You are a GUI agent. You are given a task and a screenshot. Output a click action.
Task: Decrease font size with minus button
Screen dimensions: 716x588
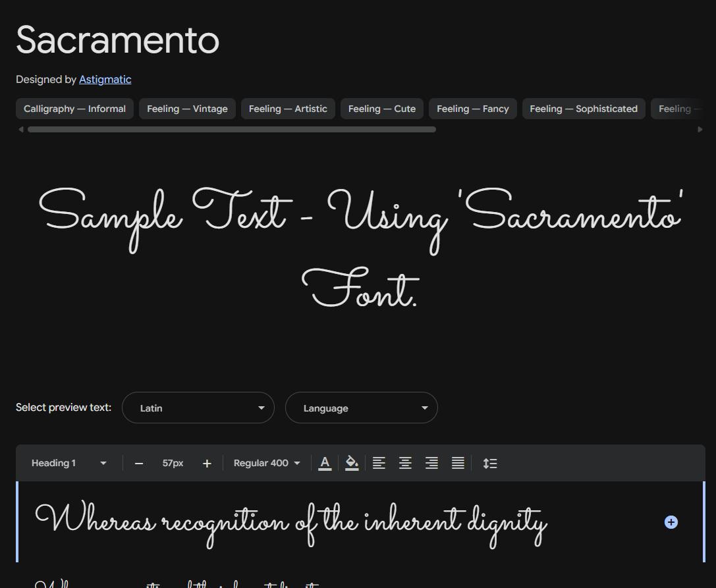coord(139,464)
